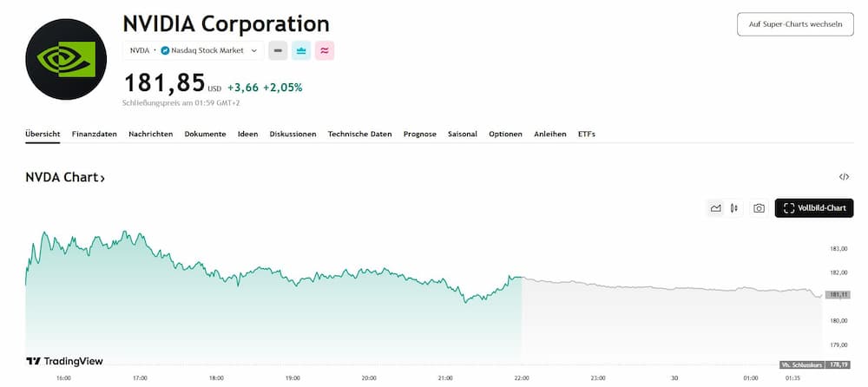868x387 pixels.
Task: Open the ETFs tab
Action: coord(587,134)
